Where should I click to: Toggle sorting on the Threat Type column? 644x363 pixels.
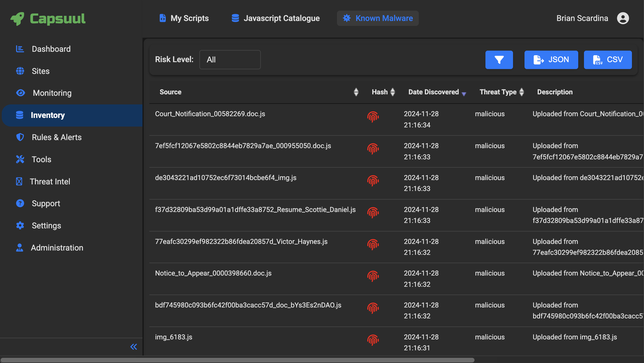(x=522, y=92)
